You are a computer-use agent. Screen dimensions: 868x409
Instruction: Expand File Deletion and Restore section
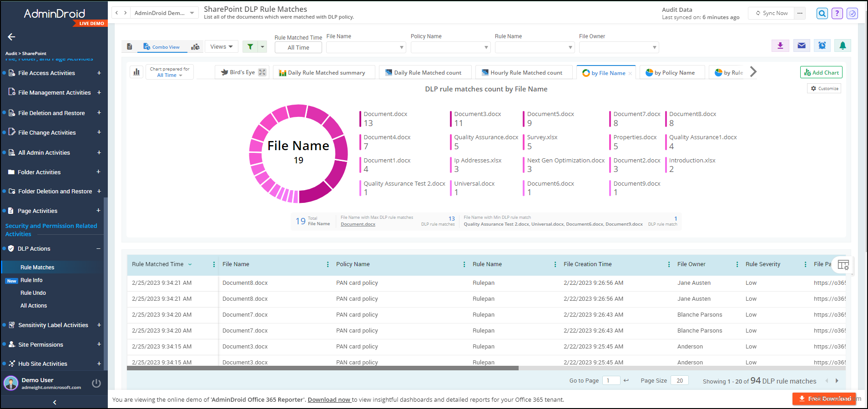click(x=99, y=113)
